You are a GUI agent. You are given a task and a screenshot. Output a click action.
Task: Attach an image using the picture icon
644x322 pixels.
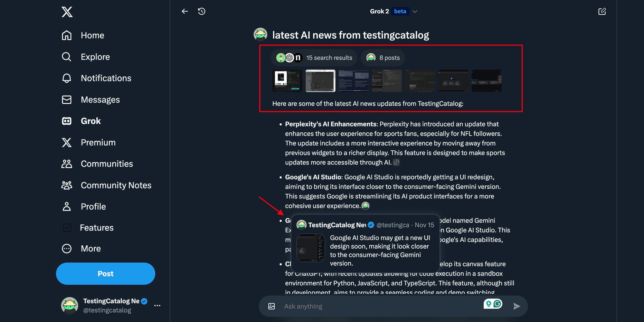tap(271, 306)
